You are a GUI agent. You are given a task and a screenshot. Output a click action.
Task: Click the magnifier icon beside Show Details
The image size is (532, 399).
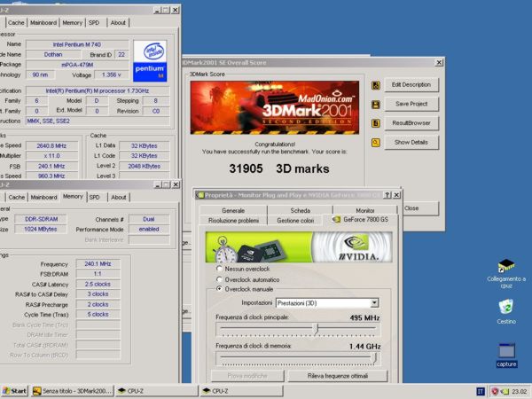coord(376,142)
